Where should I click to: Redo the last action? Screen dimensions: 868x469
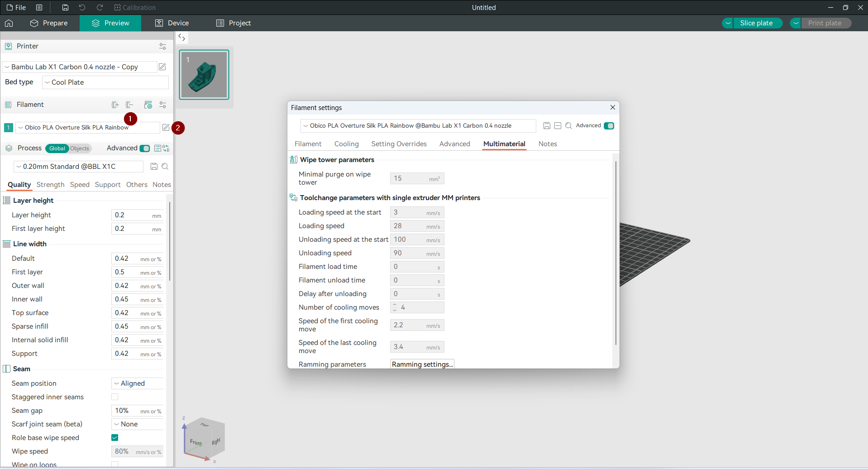pos(100,7)
